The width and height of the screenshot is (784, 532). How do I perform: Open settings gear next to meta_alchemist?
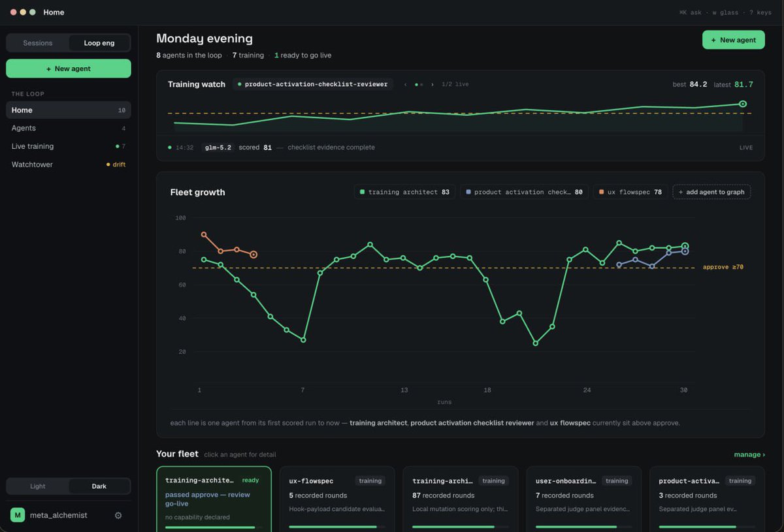(118, 515)
